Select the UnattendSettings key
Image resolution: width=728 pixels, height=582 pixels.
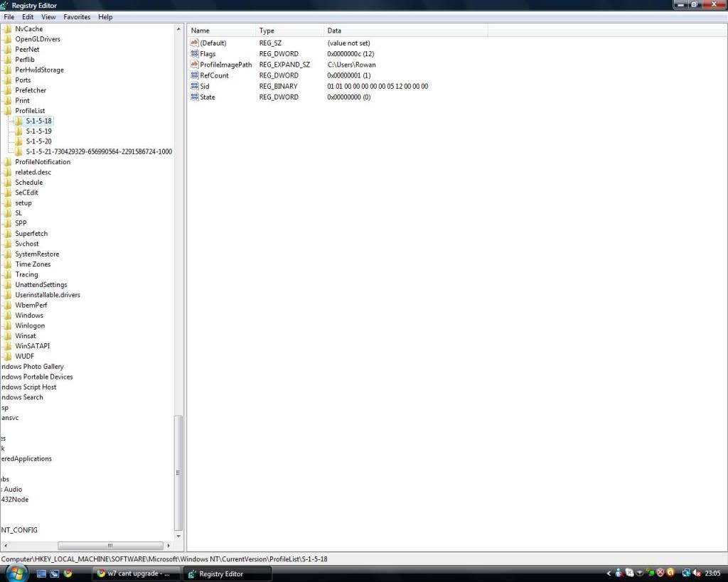click(41, 284)
